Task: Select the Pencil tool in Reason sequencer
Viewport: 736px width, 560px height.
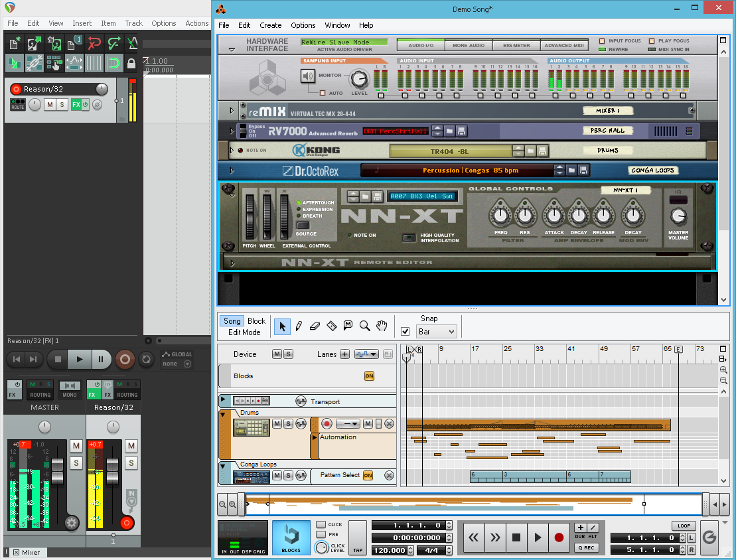Action: tap(299, 326)
